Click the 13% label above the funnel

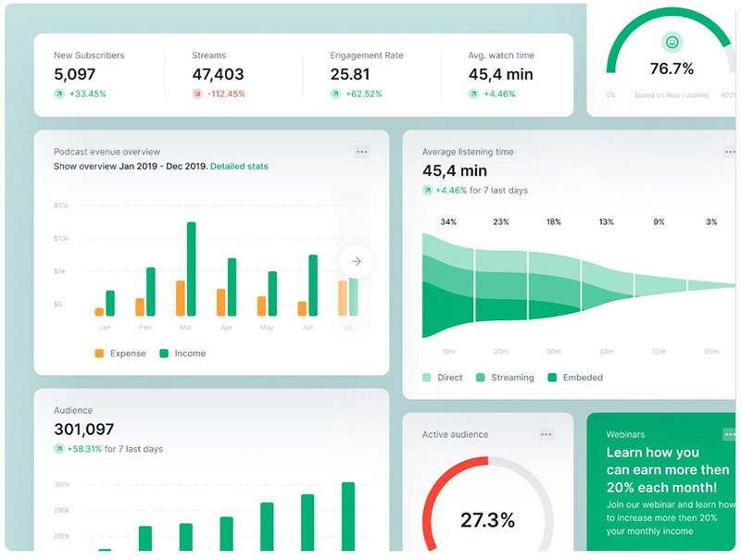607,222
